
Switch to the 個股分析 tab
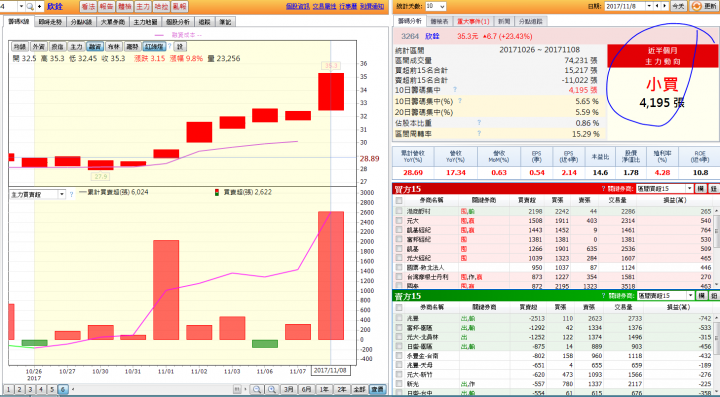pos(177,22)
